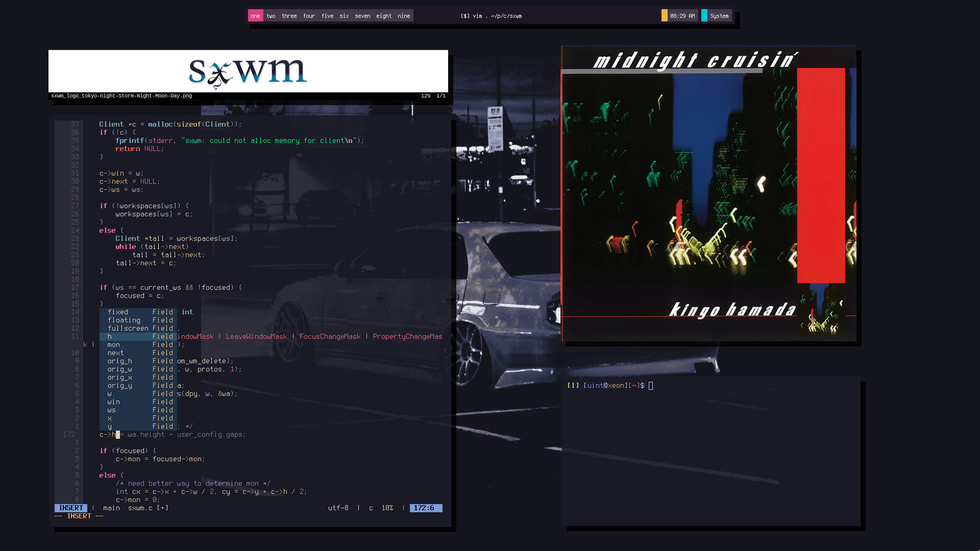Click the vim window title in the bar
This screenshot has height=551, width=980.
(x=491, y=16)
